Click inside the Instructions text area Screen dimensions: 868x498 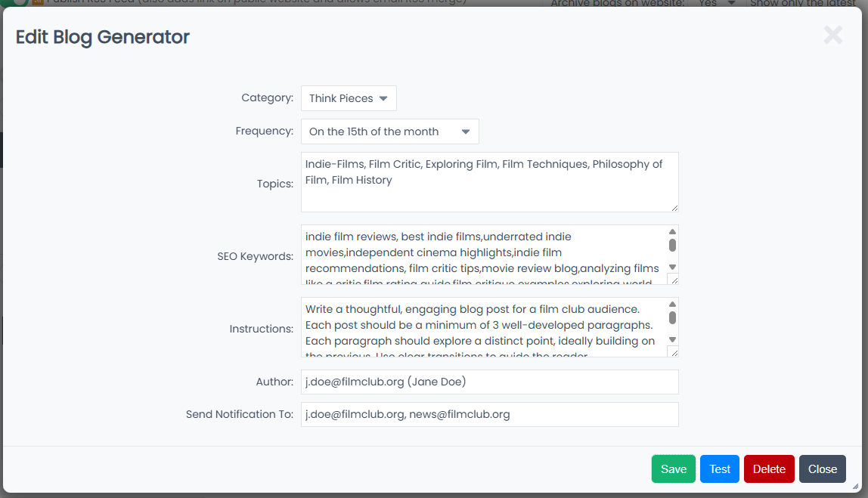click(484, 327)
